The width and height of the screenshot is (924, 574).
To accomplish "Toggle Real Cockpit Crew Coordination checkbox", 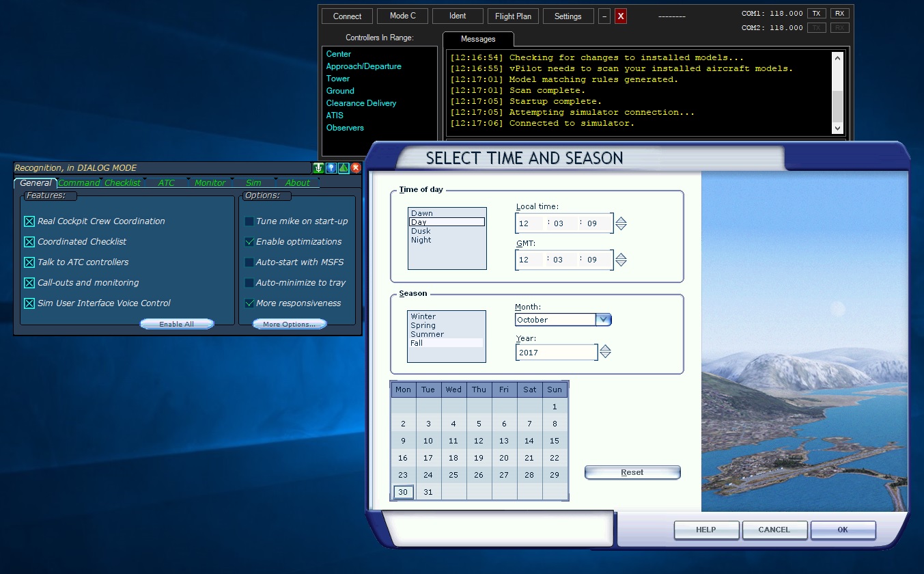I will 29,221.
